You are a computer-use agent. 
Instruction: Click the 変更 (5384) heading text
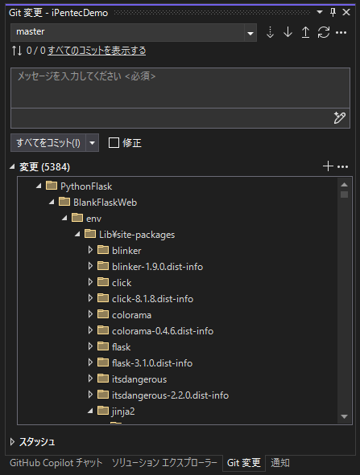pos(45,167)
